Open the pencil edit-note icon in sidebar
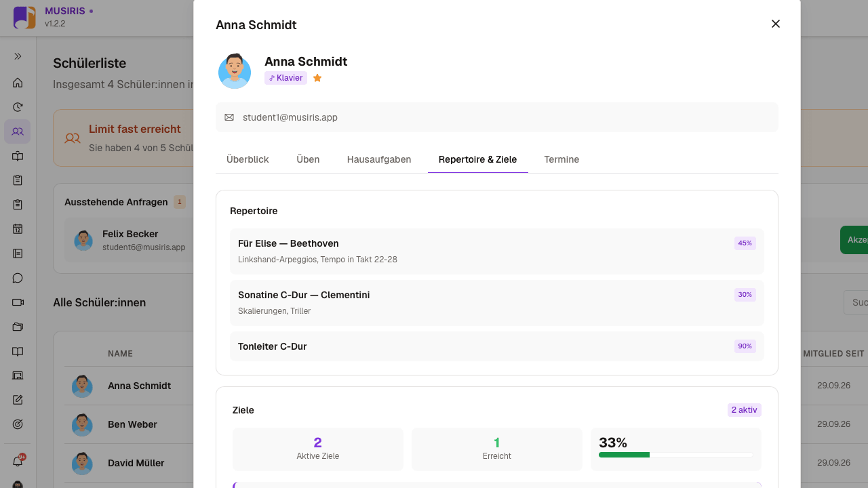The height and width of the screenshot is (488, 868). 18,400
